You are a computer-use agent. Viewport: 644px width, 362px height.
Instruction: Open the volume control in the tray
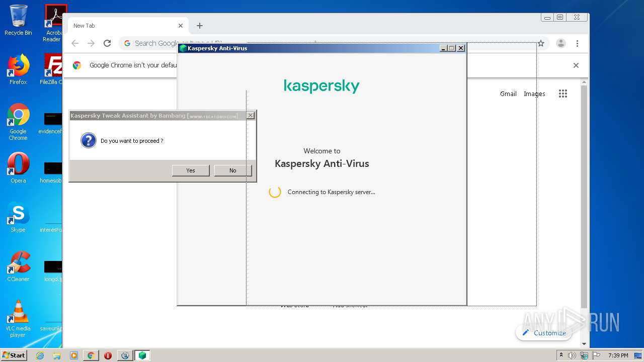pyautogui.click(x=572, y=355)
